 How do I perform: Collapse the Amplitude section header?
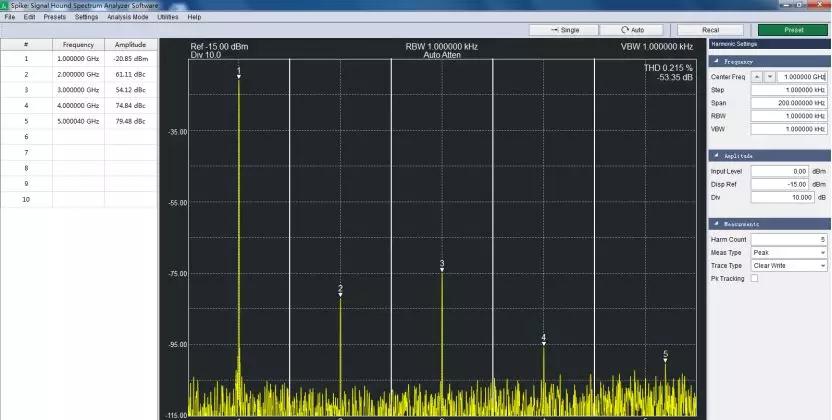714,156
